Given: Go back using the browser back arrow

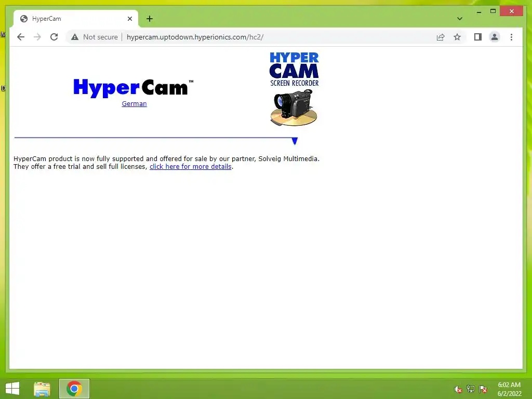Looking at the screenshot, I should 21,37.
